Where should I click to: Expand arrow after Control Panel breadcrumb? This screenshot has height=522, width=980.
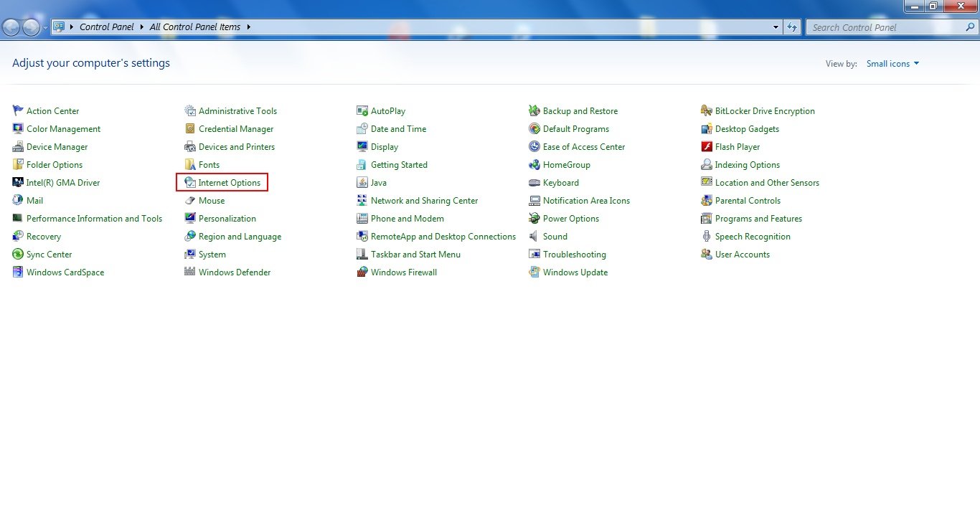click(x=142, y=27)
